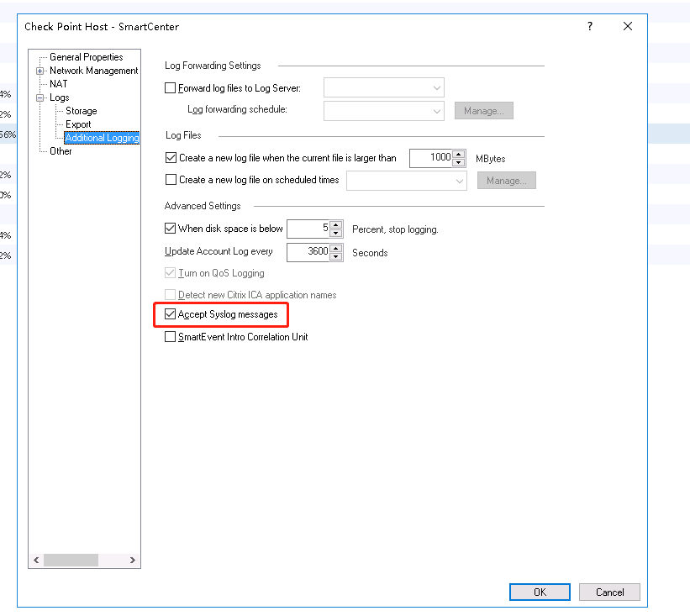Click the tree panel horizontal scrollbar thumb
This screenshot has height=616, width=690.
point(71,561)
